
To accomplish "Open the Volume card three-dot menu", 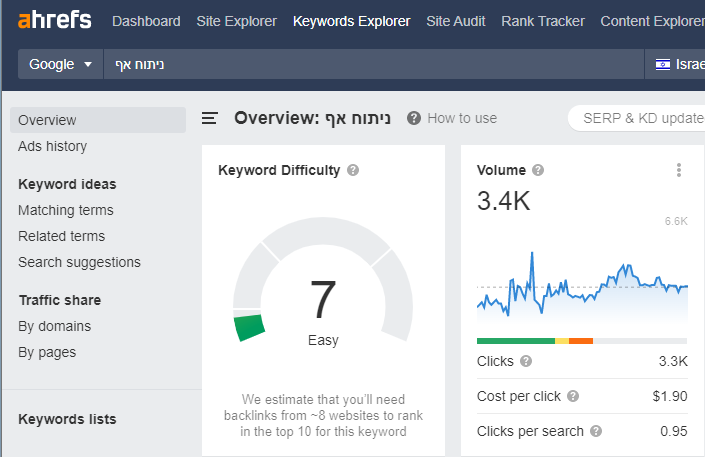I will click(x=679, y=170).
